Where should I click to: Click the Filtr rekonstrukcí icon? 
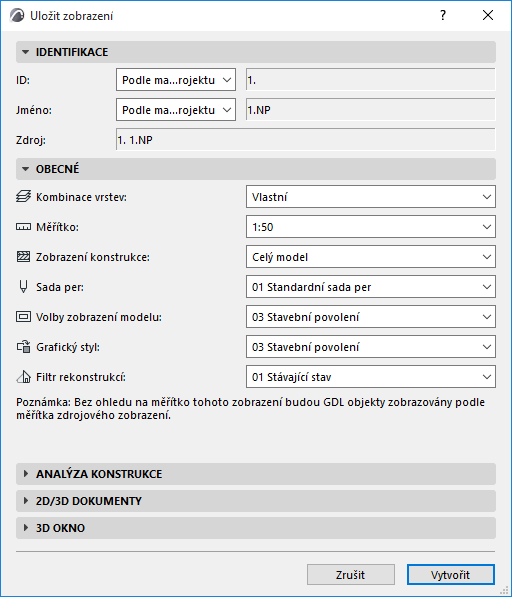click(23, 377)
